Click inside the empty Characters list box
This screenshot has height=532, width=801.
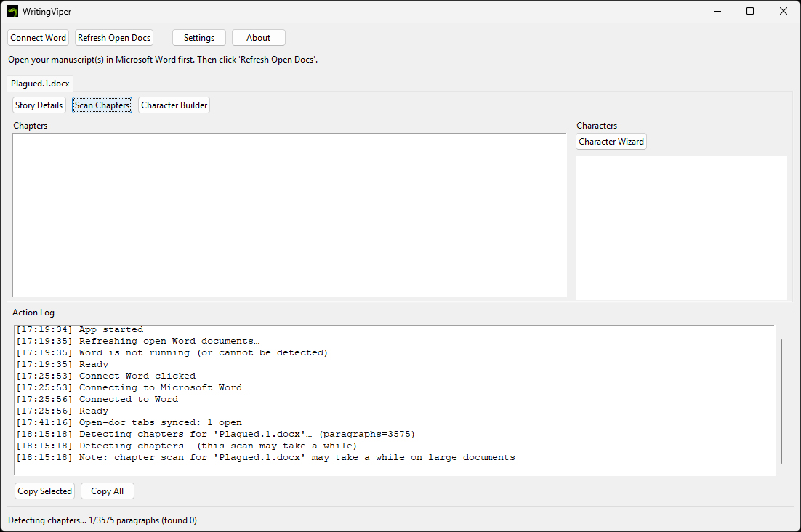point(680,227)
